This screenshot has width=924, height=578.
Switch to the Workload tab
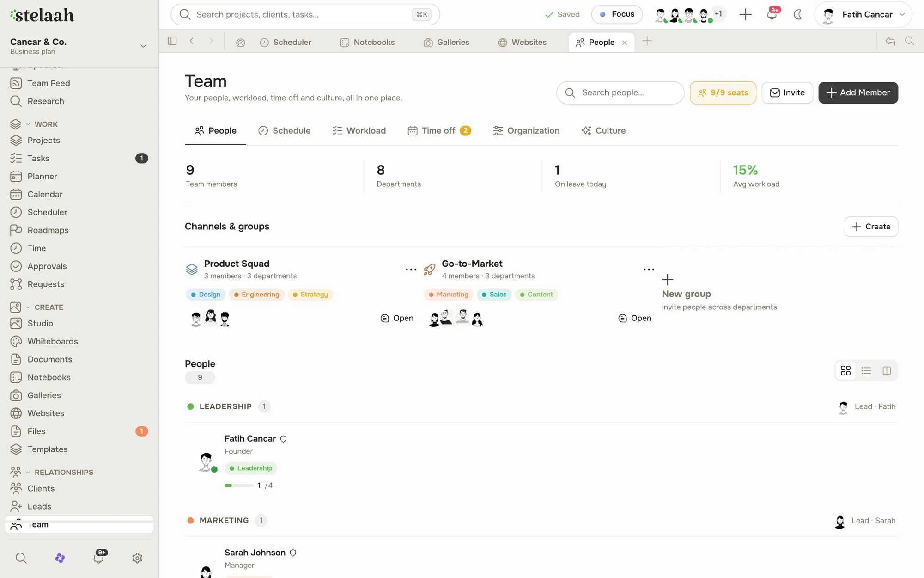tap(359, 131)
